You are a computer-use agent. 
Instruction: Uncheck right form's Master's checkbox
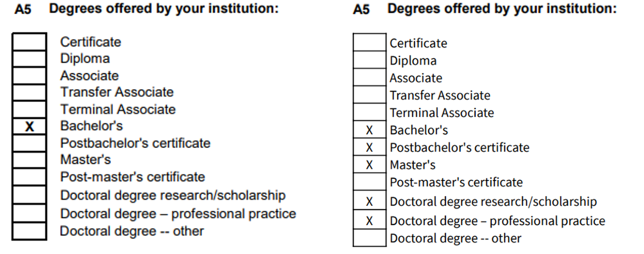[369, 164]
